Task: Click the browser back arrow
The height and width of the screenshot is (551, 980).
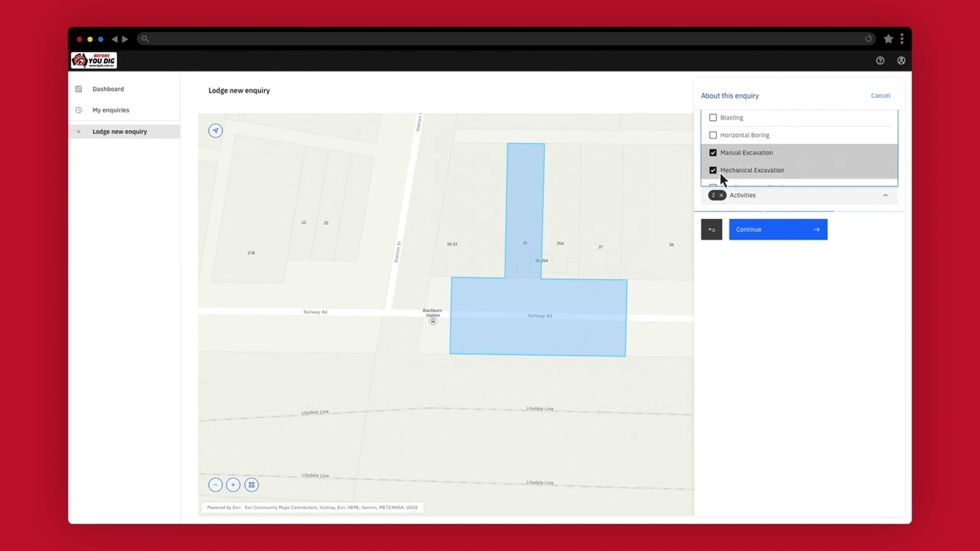Action: (x=114, y=39)
